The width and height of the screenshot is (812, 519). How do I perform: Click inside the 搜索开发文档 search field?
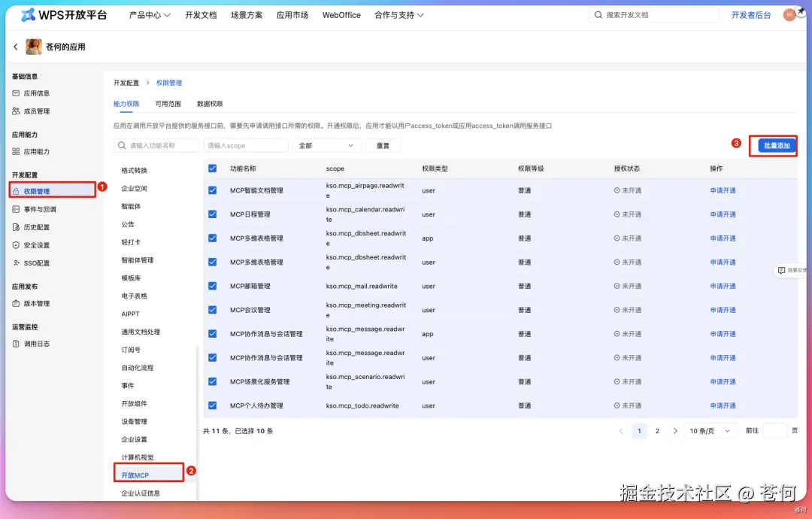[653, 15]
